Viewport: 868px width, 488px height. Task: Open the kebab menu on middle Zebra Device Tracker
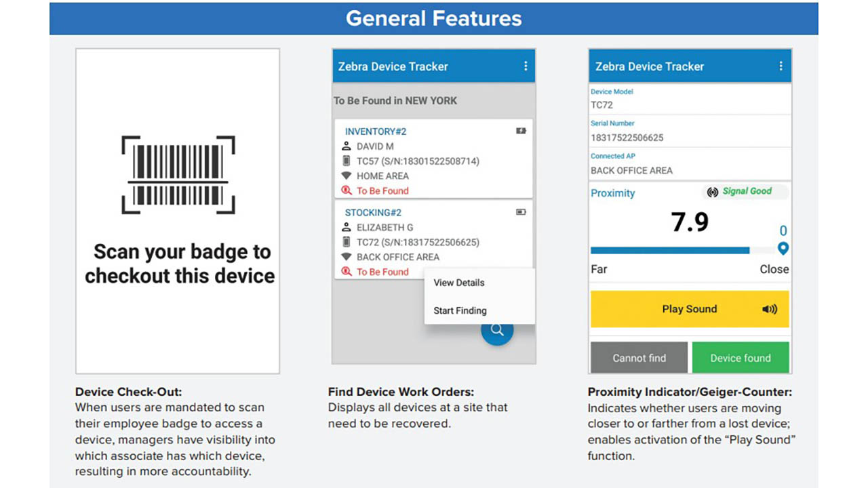[x=526, y=66]
